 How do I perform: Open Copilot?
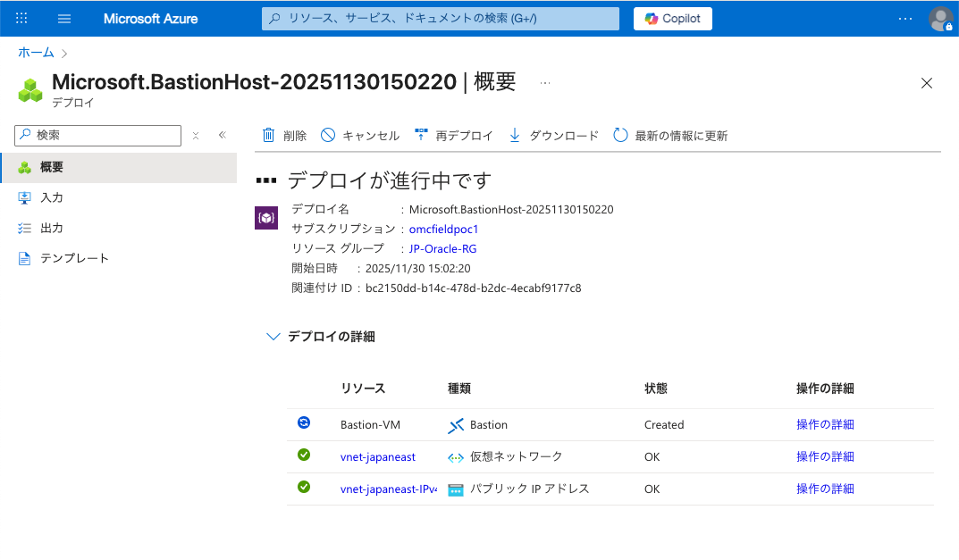pyautogui.click(x=673, y=19)
